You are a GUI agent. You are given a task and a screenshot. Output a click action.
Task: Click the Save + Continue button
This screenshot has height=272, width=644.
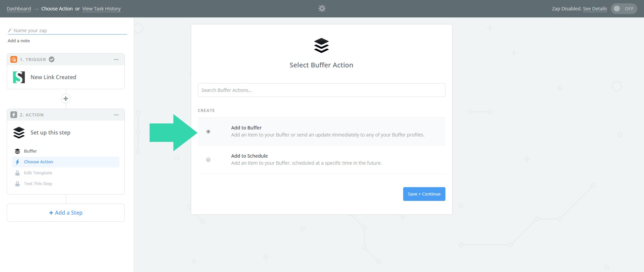(x=424, y=194)
